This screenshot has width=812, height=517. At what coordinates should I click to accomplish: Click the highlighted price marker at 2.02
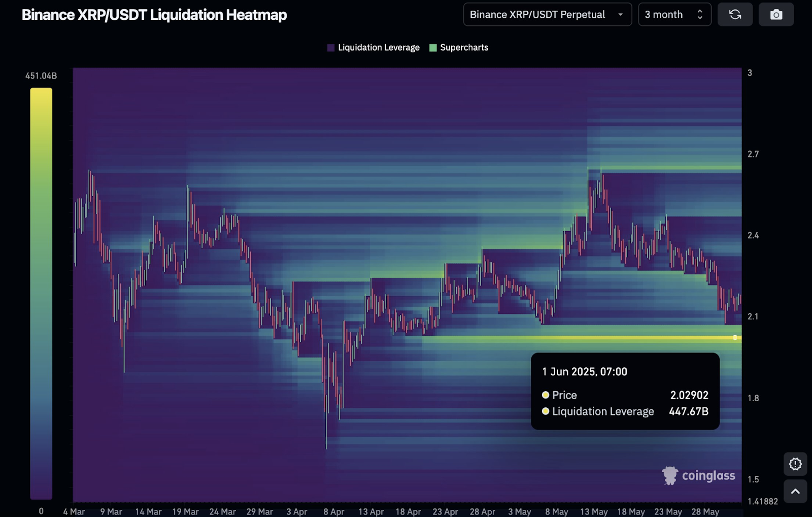[735, 337]
